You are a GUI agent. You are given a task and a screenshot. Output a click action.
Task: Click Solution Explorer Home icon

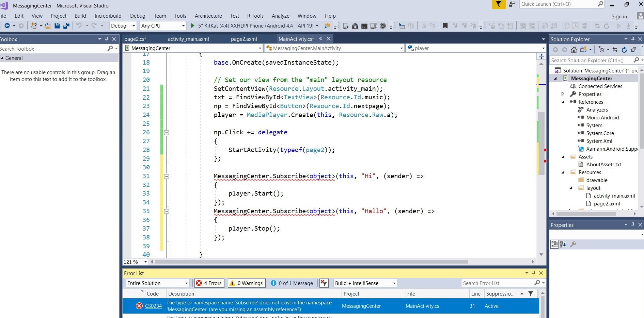[x=574, y=50]
